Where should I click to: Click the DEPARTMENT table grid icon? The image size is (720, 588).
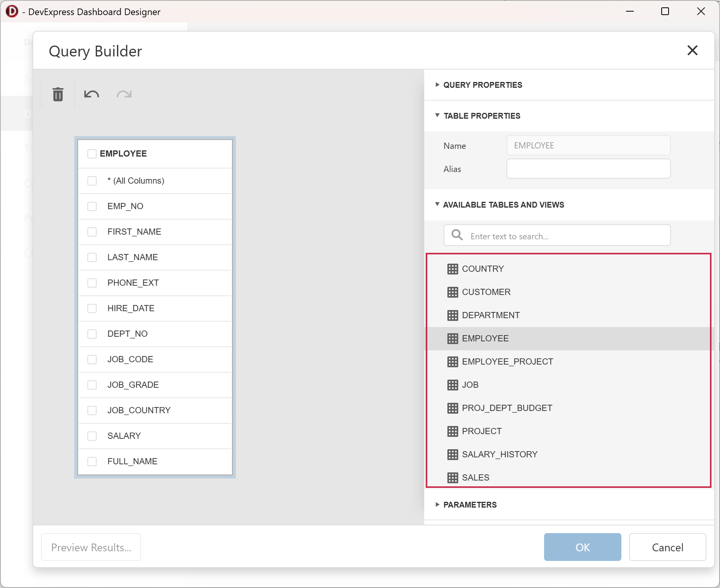[452, 315]
